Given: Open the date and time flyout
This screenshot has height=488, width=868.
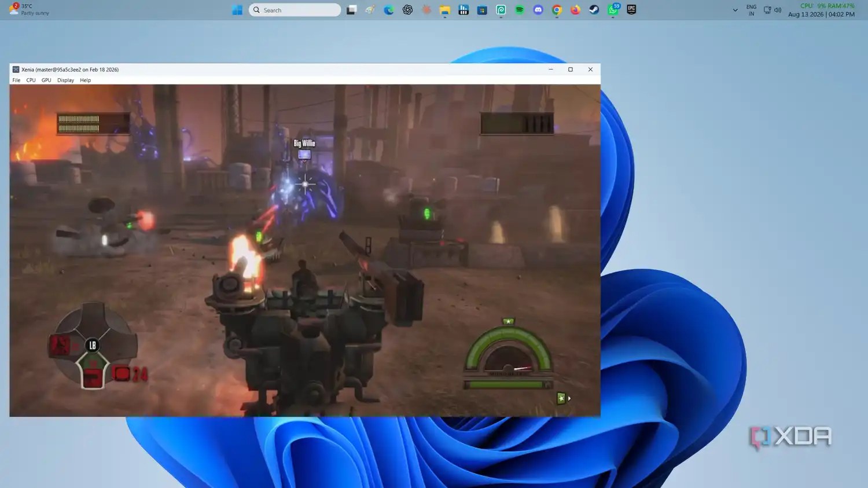Looking at the screenshot, I should pos(821,14).
